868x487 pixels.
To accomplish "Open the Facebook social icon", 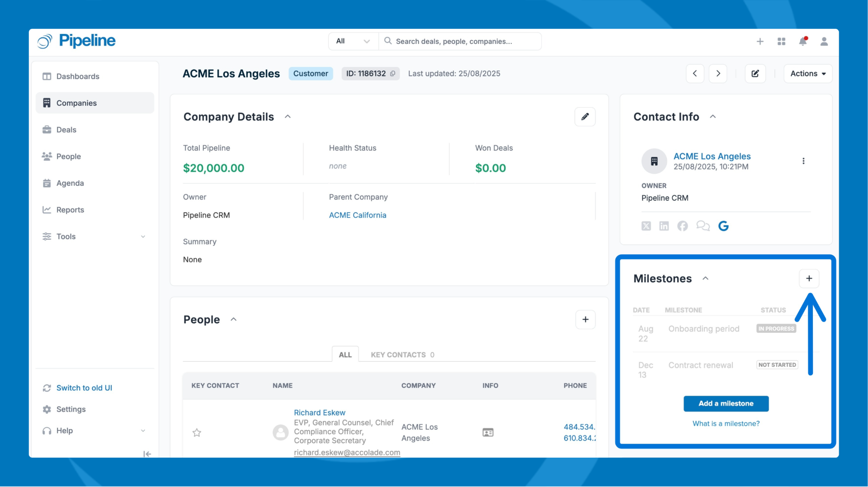I will coord(682,226).
